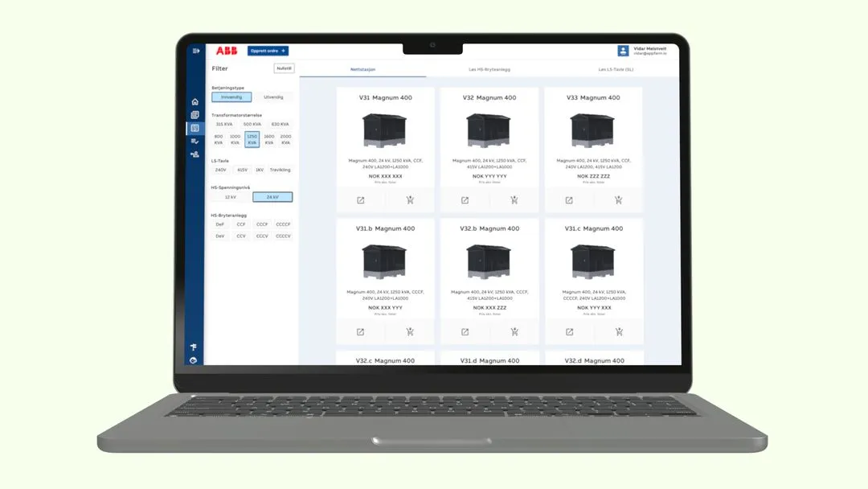Screen dimensions: 868x489
Task: Select Innvendig operation type filter
Action: (x=231, y=97)
